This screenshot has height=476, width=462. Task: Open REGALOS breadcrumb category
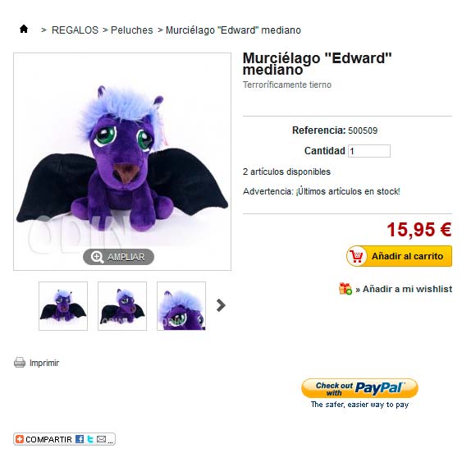(75, 30)
